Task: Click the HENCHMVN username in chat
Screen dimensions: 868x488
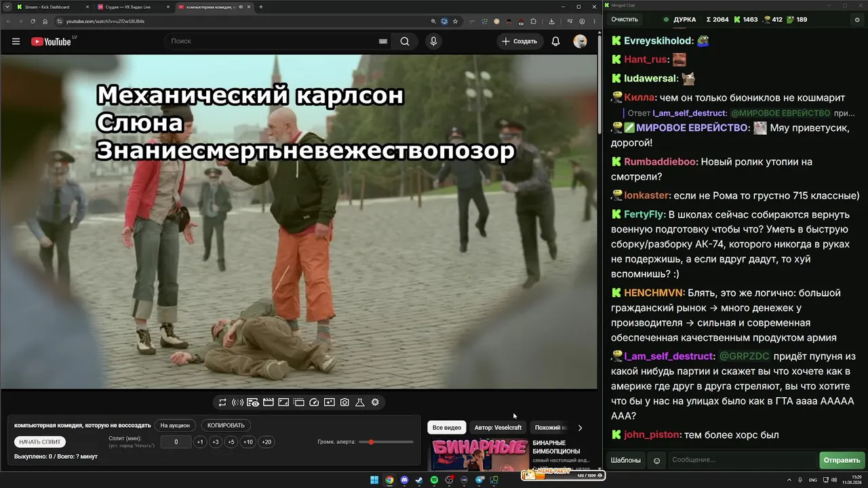Action: click(654, 293)
